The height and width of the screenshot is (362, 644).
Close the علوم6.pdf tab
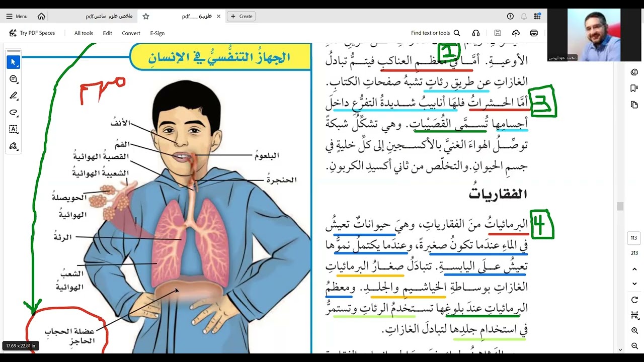[218, 16]
